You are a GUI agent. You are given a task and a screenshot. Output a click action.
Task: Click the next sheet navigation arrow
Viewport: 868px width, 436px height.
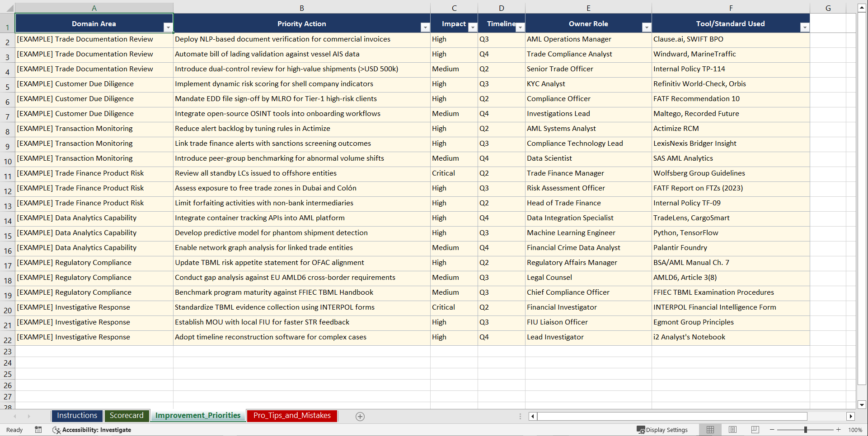[29, 416]
